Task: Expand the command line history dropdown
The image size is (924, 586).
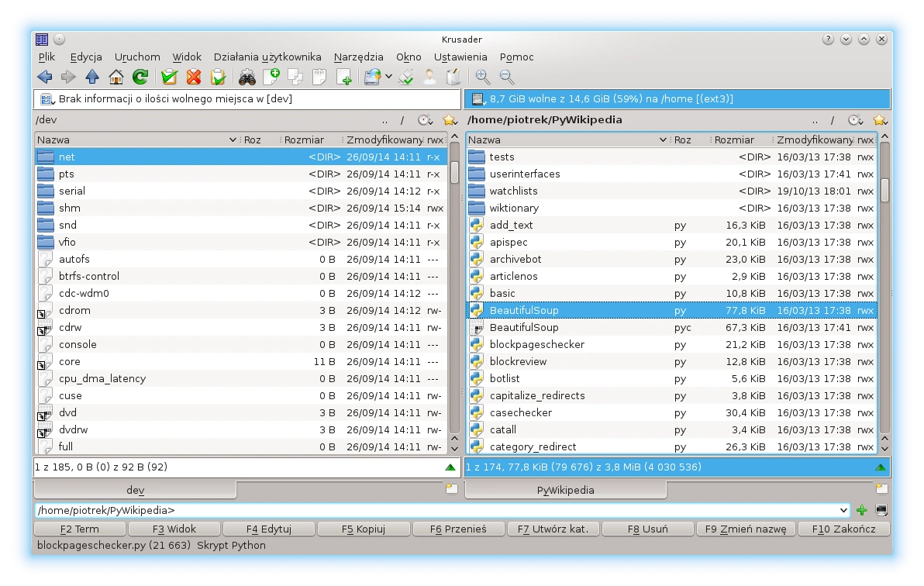Action: pos(844,510)
